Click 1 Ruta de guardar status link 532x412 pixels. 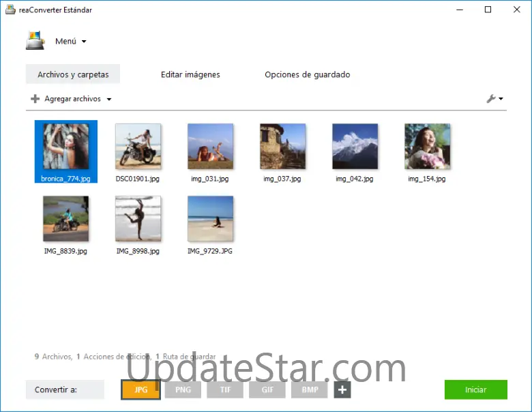[186, 356]
